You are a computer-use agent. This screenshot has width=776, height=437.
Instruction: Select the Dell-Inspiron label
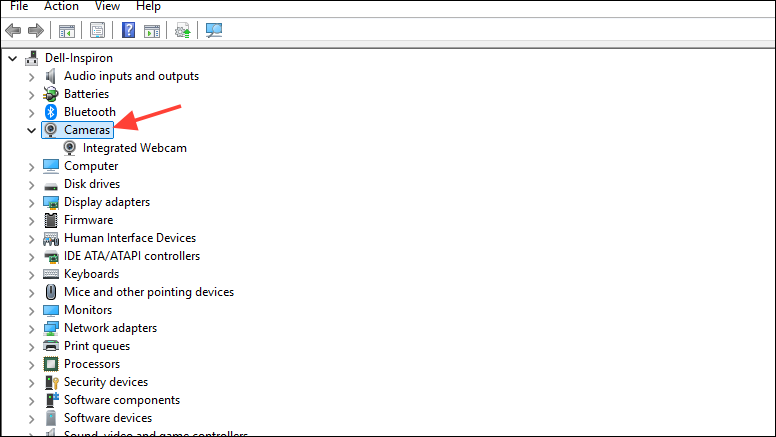(x=79, y=58)
